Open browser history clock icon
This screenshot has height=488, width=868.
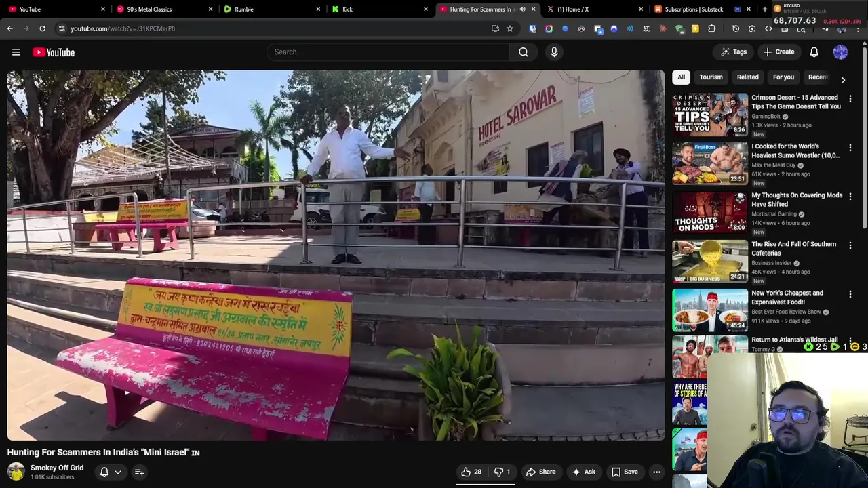tap(736, 28)
